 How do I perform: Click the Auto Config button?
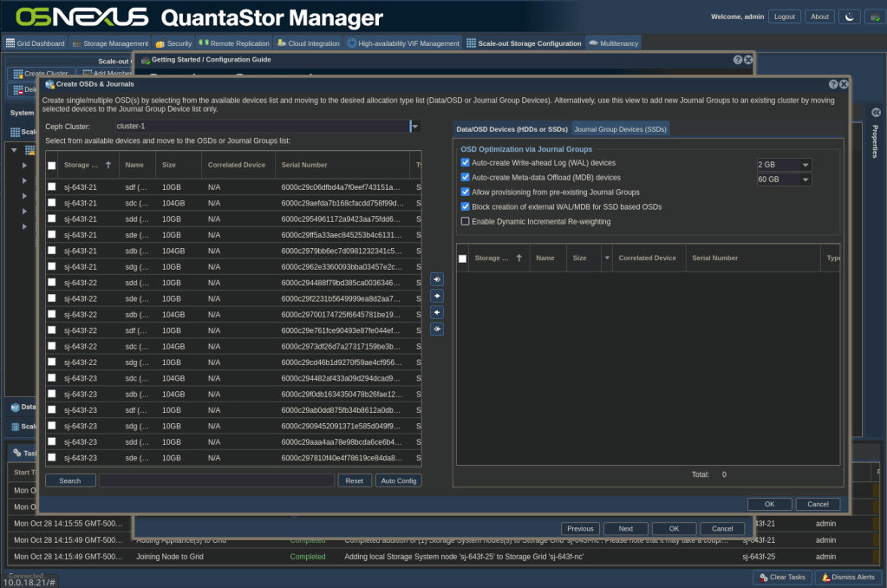[398, 480]
